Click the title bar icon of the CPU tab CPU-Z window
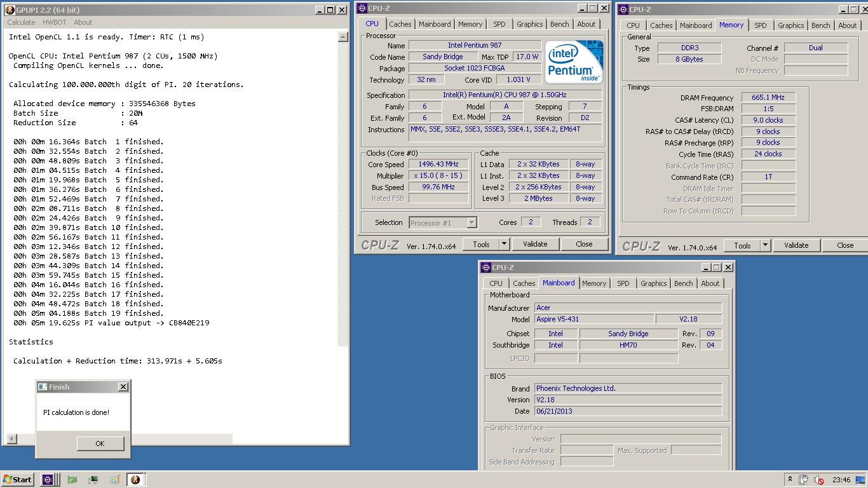 tap(362, 8)
